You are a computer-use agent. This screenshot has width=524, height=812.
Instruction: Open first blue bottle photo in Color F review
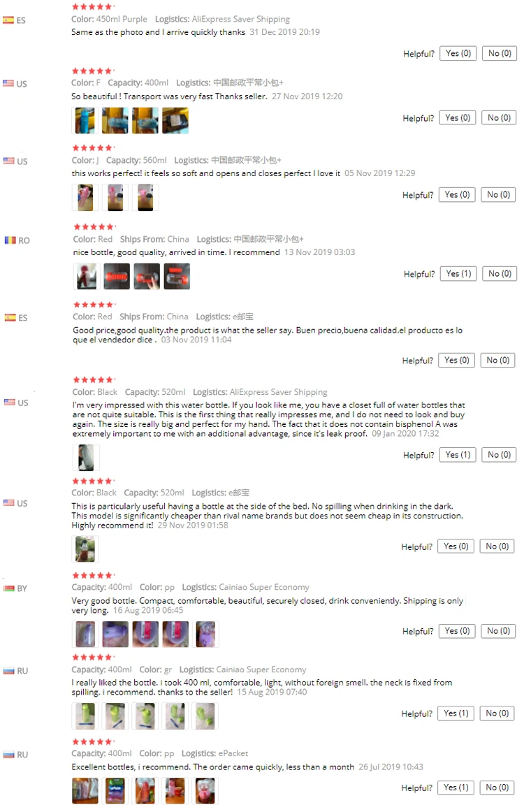(85, 121)
